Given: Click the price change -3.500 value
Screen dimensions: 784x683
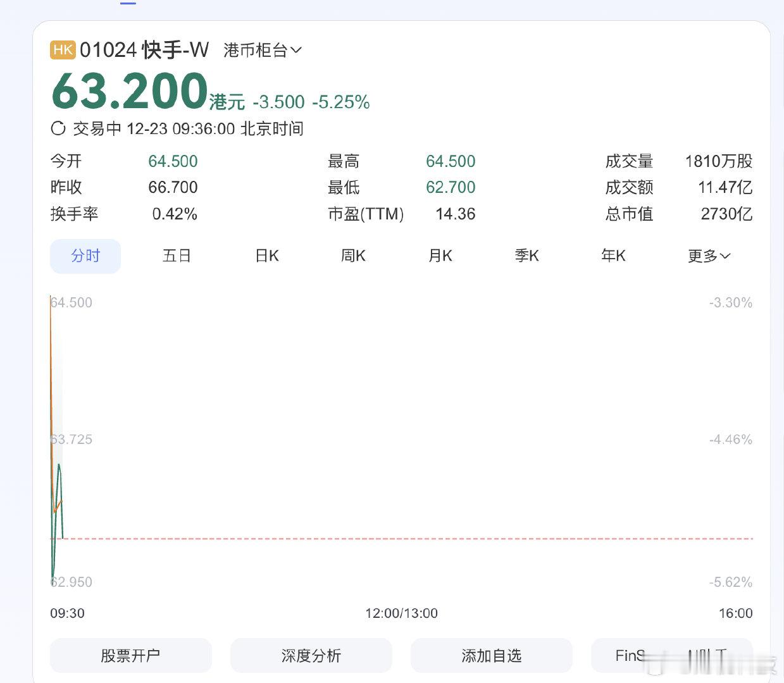Looking at the screenshot, I should tap(279, 102).
